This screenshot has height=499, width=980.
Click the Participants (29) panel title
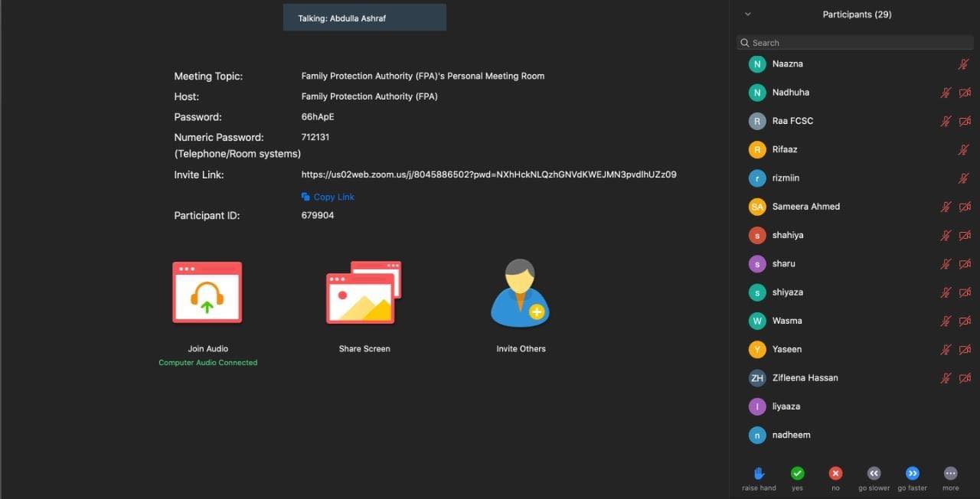(x=857, y=15)
